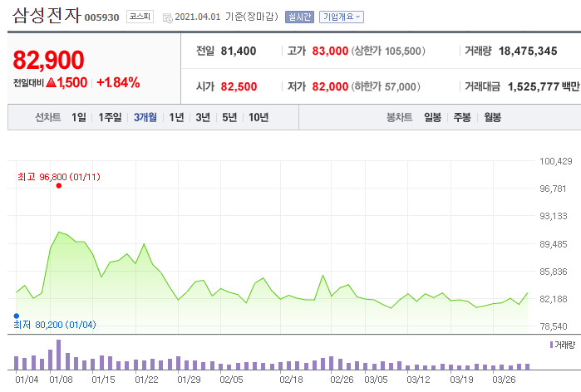This screenshot has width=581, height=392.
Task: Click the 최저 80,200 (01/04) label
Action: [x=55, y=325]
